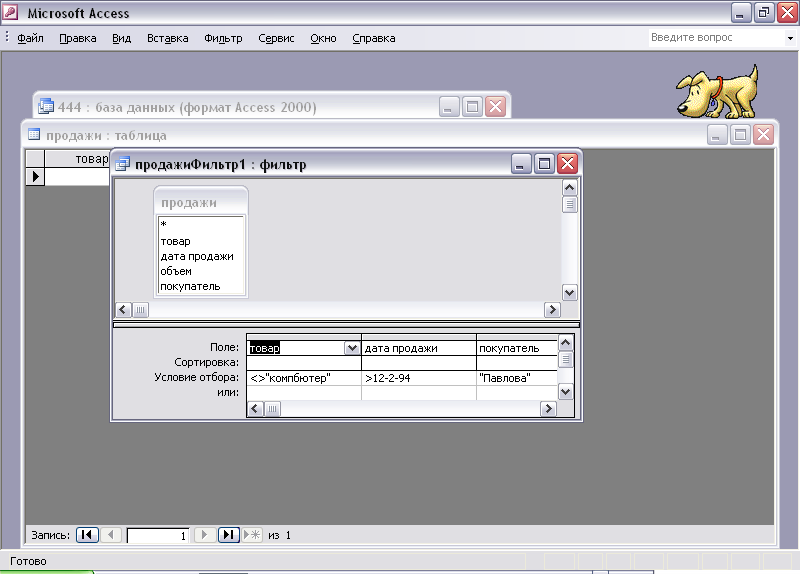Select дата продажи in the field list
The height and width of the screenshot is (574, 800).
click(x=197, y=256)
